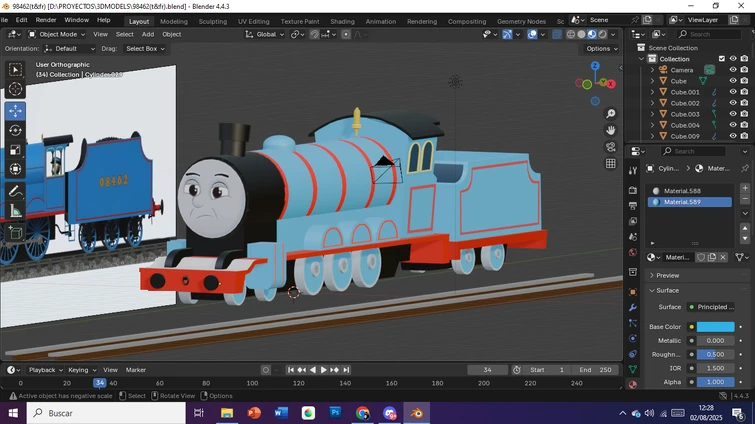This screenshot has width=755, height=424.
Task: Select the Select Box tool in toolbar
Action: coord(15,70)
